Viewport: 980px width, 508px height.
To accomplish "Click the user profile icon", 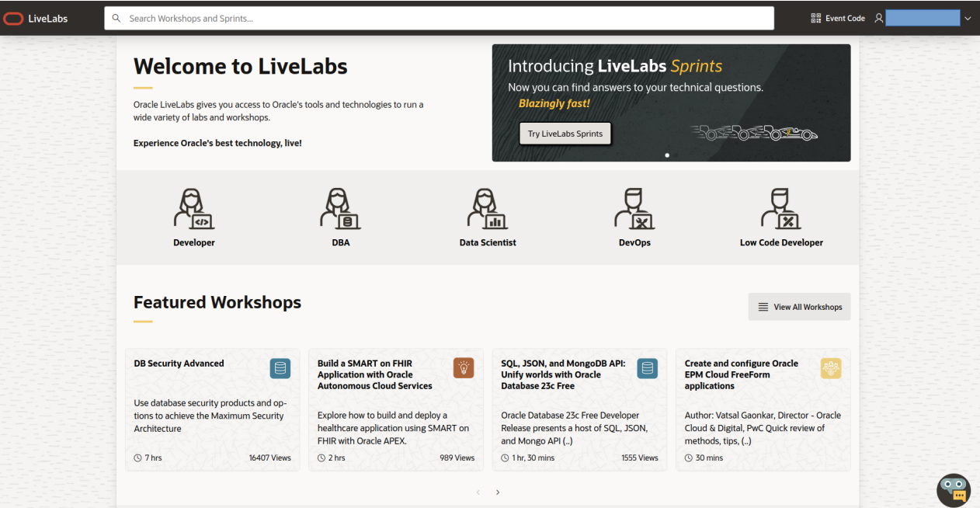I will click(x=879, y=18).
